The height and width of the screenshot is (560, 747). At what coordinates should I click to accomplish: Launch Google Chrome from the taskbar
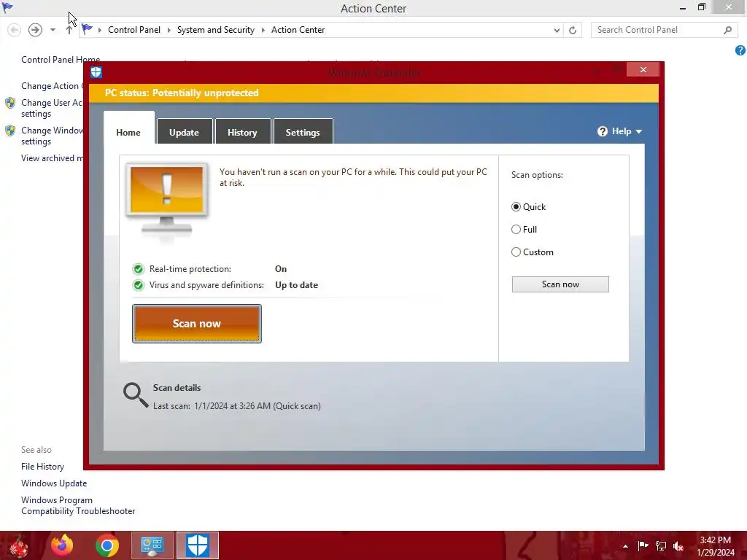(x=107, y=545)
